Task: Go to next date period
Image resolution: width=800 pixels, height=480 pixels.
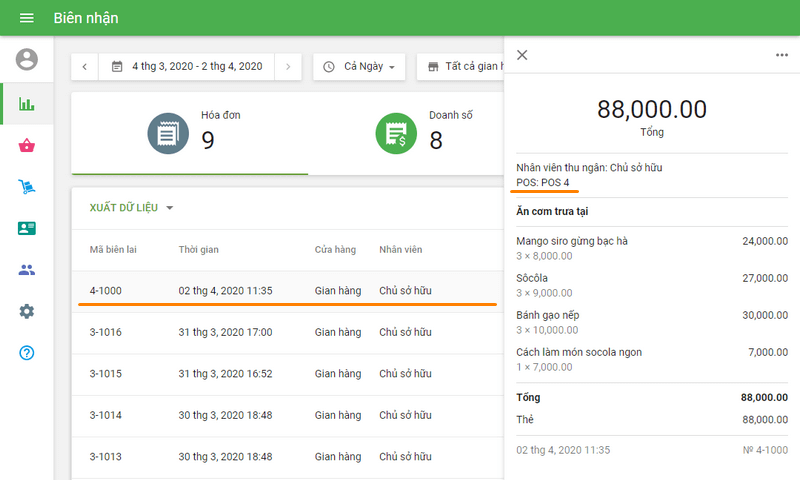Action: pyautogui.click(x=288, y=67)
